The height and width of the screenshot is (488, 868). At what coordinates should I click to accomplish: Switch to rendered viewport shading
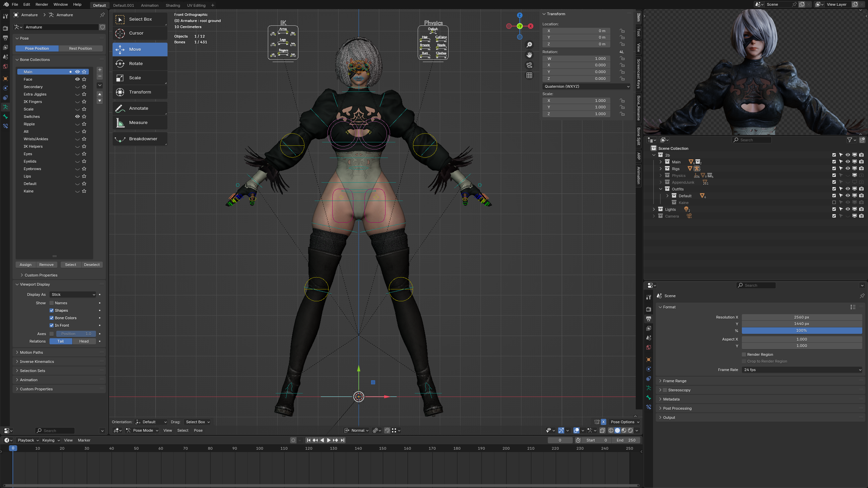coord(630,430)
